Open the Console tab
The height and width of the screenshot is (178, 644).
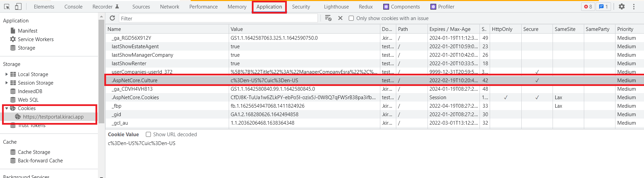click(73, 6)
